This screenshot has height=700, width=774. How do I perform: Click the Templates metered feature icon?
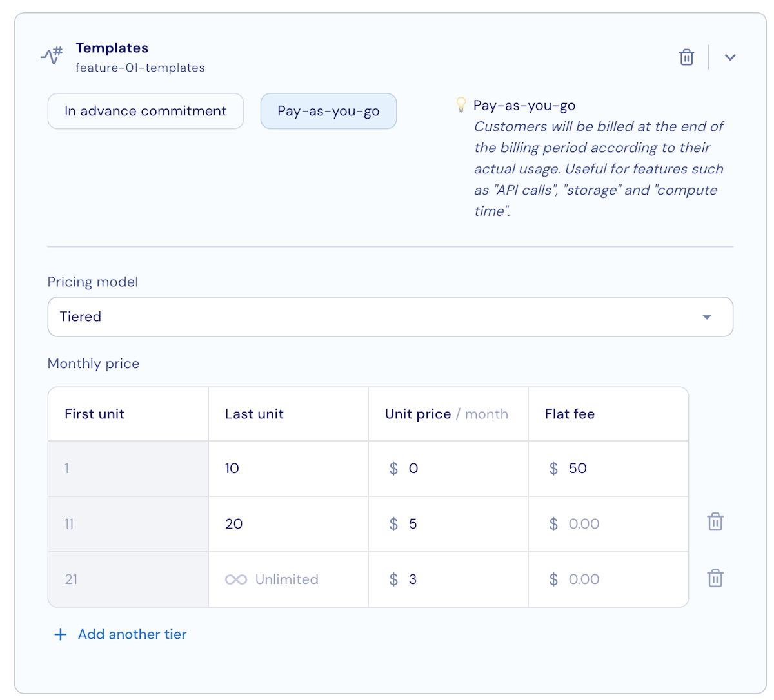[52, 55]
